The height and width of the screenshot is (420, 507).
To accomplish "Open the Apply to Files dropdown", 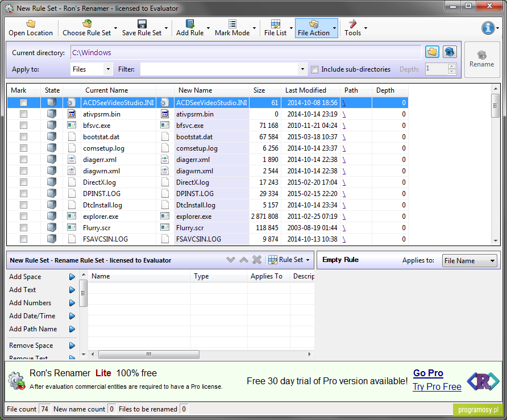I will click(x=92, y=69).
